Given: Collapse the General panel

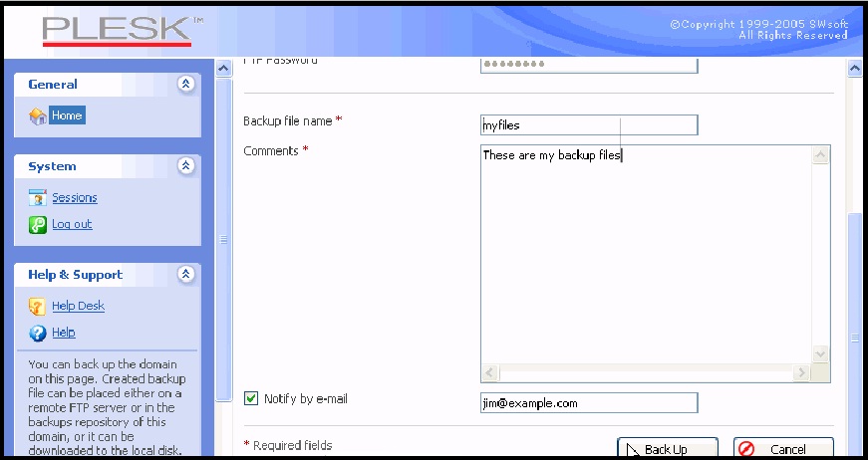Looking at the screenshot, I should pyautogui.click(x=186, y=84).
